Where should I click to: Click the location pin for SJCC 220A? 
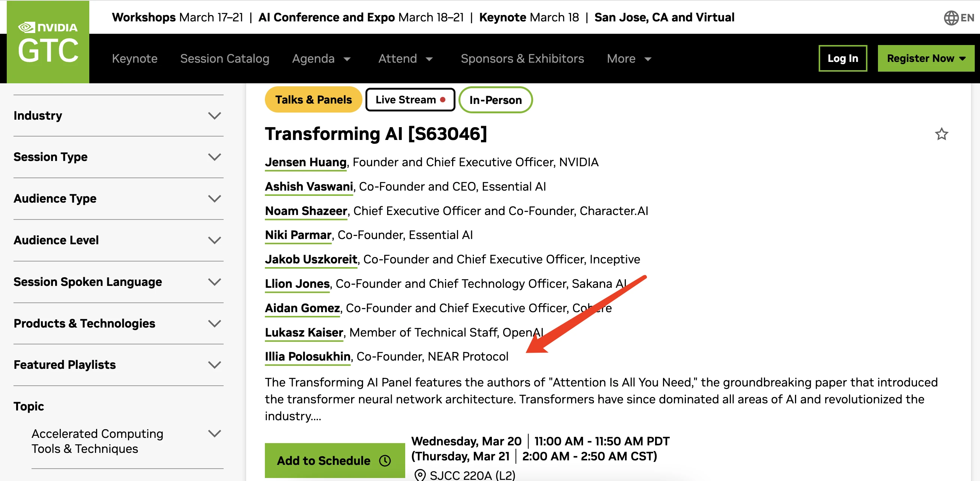pyautogui.click(x=419, y=475)
